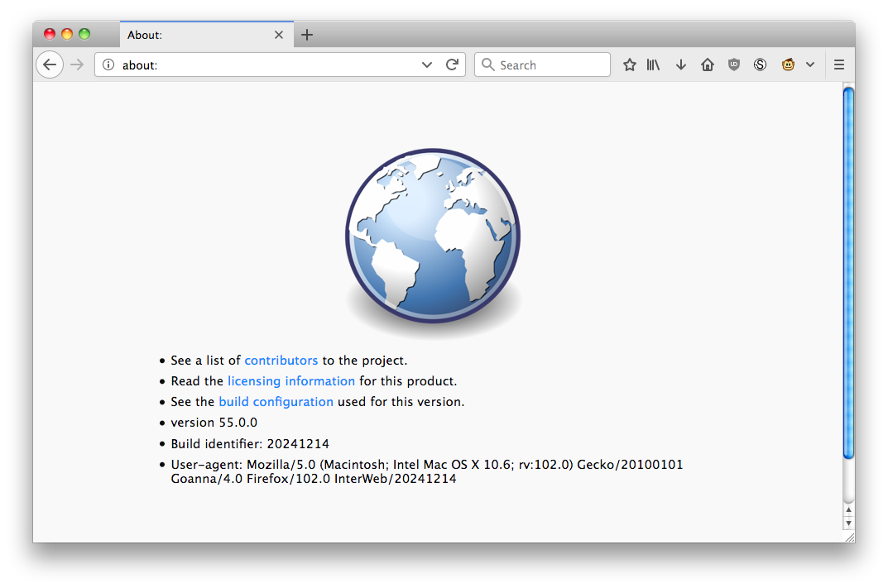This screenshot has height=588, width=888.
Task: Select the About: tab
Action: point(207,35)
